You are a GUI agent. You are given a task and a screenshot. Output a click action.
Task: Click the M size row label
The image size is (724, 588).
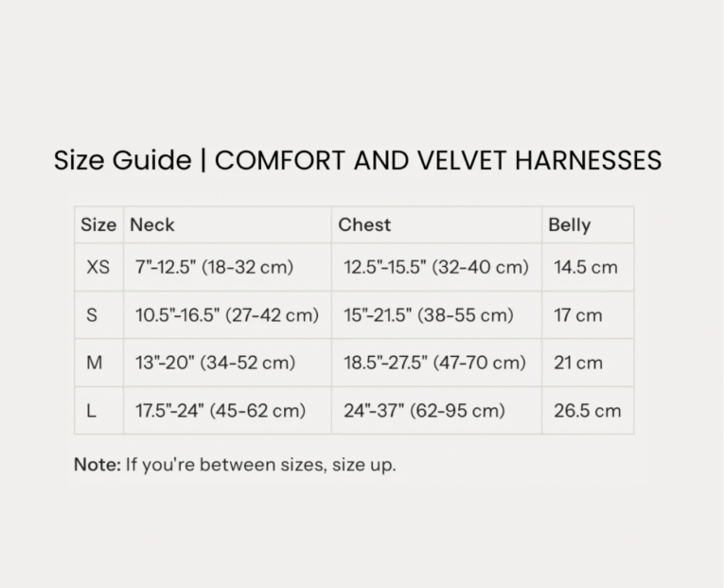pos(93,363)
